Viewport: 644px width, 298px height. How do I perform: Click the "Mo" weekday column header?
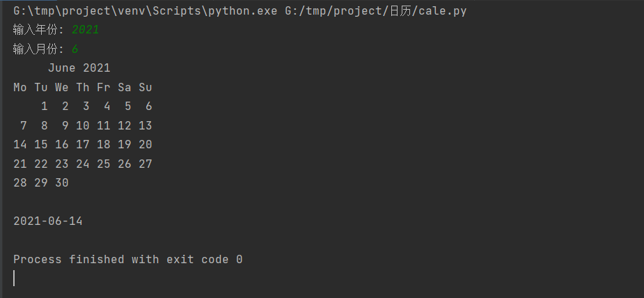click(20, 88)
